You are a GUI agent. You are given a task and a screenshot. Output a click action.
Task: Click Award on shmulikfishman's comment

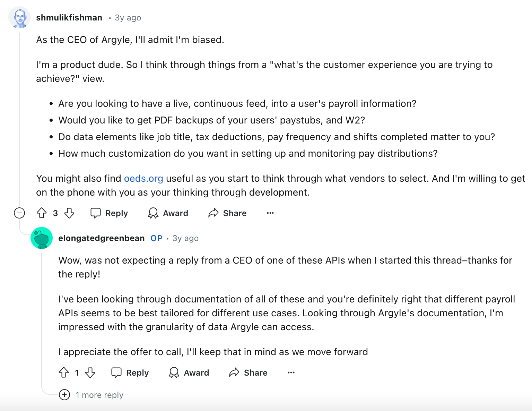pyautogui.click(x=168, y=213)
